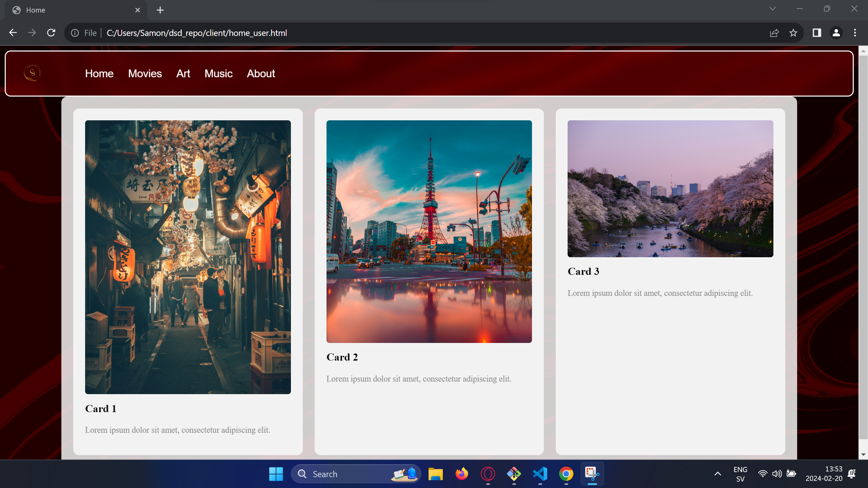Share the current page
This screenshot has width=868, height=488.
[x=774, y=33]
